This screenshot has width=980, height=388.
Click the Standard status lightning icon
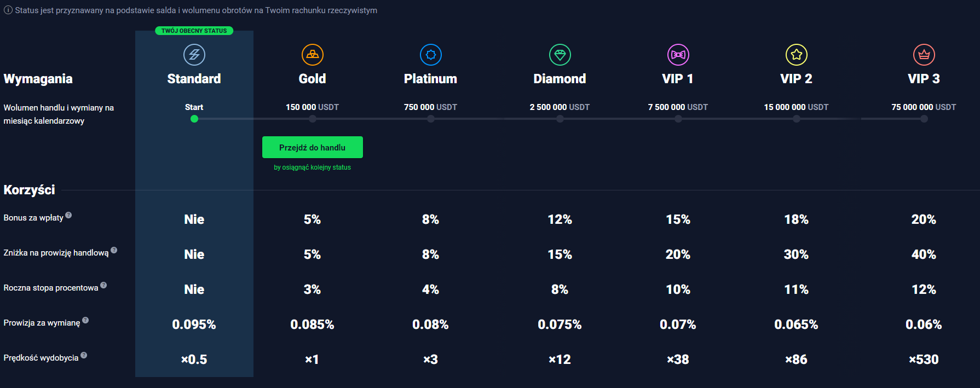coord(194,55)
